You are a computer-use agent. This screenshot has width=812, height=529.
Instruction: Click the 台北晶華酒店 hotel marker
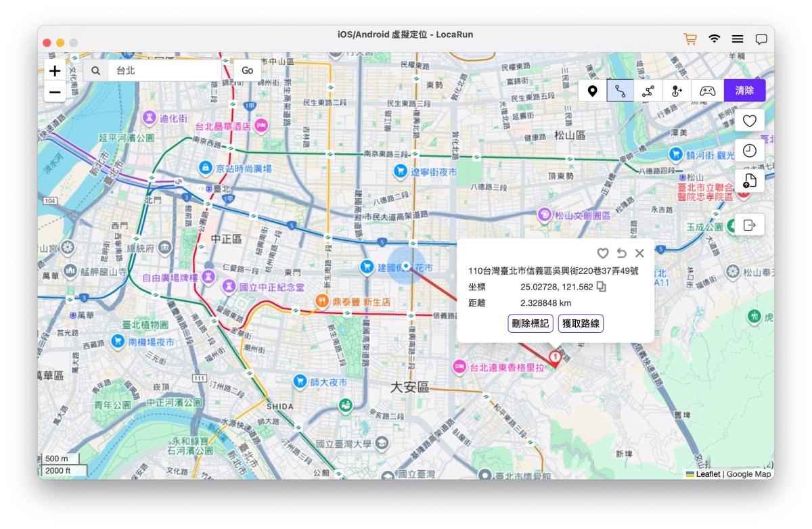click(x=261, y=126)
